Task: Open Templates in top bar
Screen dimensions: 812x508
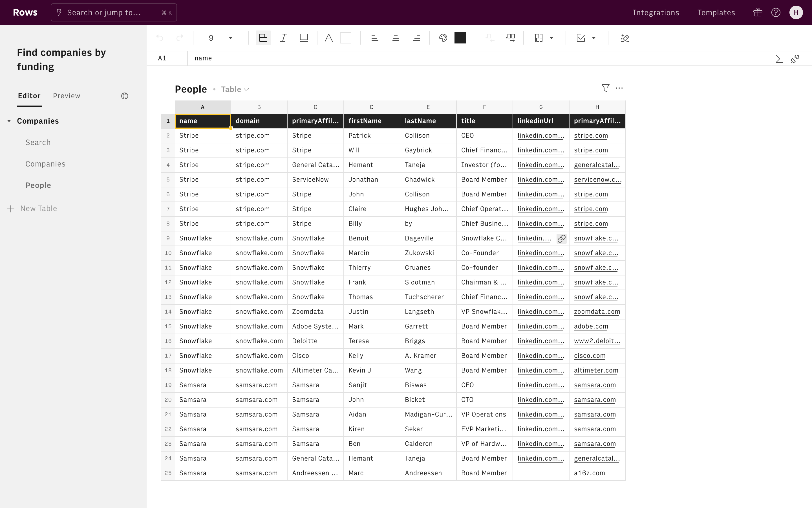Action: [x=716, y=12]
